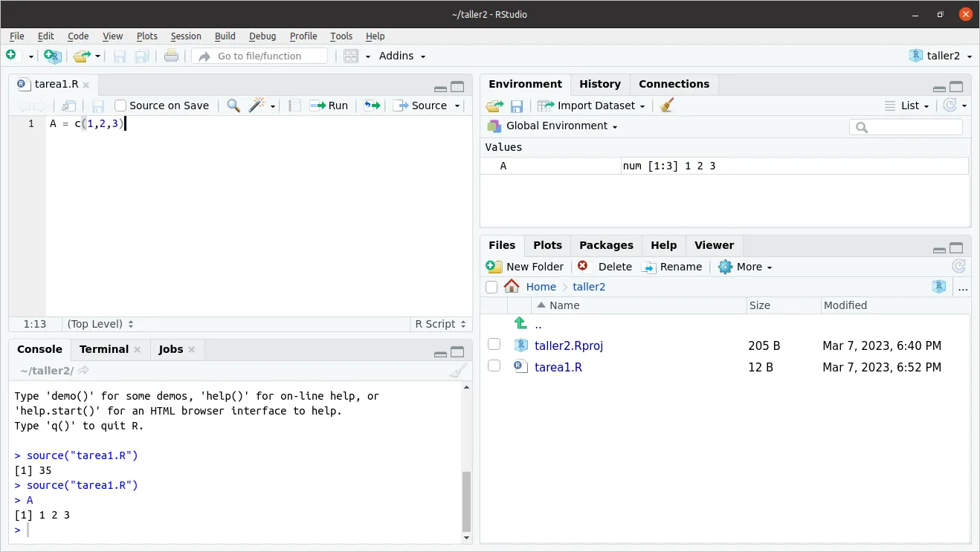Click the New Folder button
The width and height of the screenshot is (980, 552).
(x=525, y=267)
